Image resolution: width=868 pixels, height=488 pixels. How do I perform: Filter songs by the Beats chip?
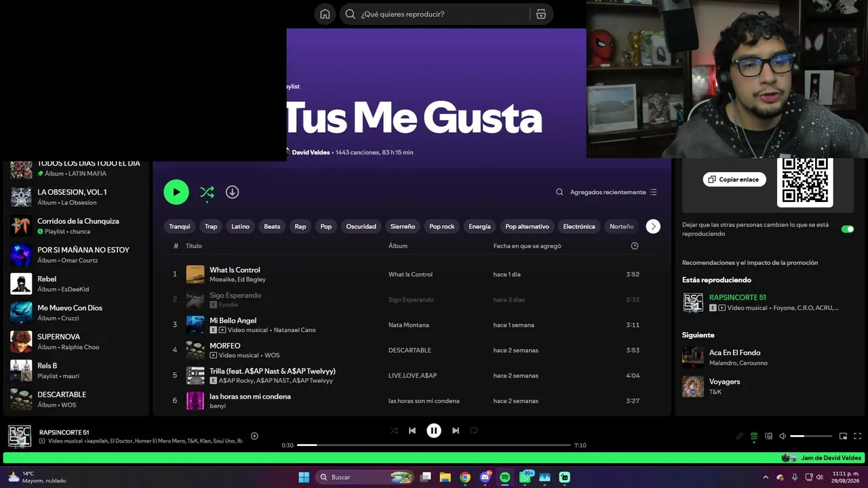[272, 226]
